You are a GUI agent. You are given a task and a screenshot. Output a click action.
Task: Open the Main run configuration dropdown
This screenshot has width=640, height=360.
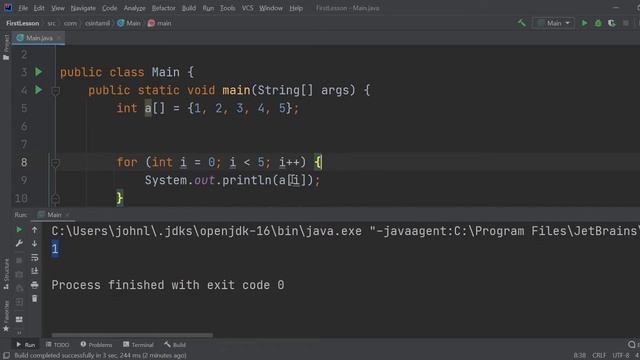click(x=553, y=23)
